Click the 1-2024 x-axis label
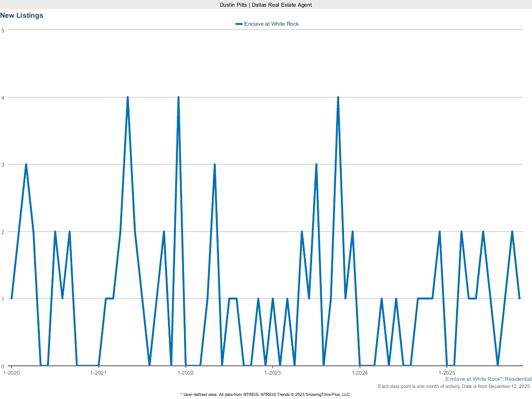 click(x=360, y=373)
